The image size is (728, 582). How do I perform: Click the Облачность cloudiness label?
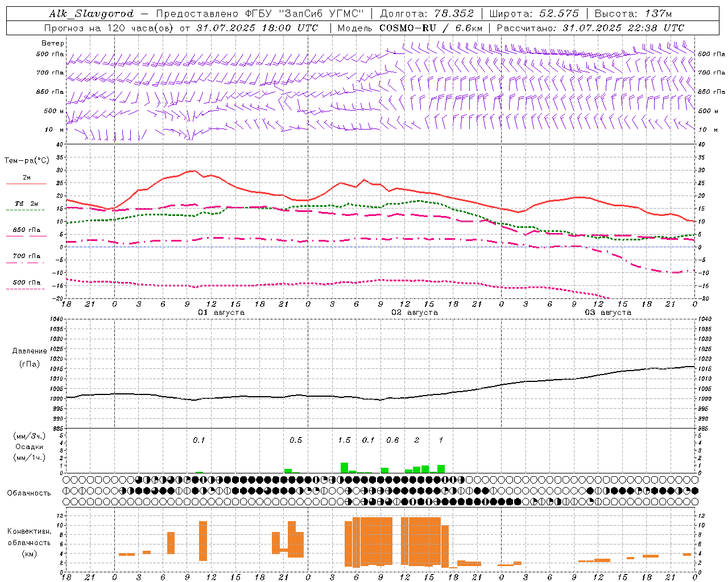click(29, 493)
